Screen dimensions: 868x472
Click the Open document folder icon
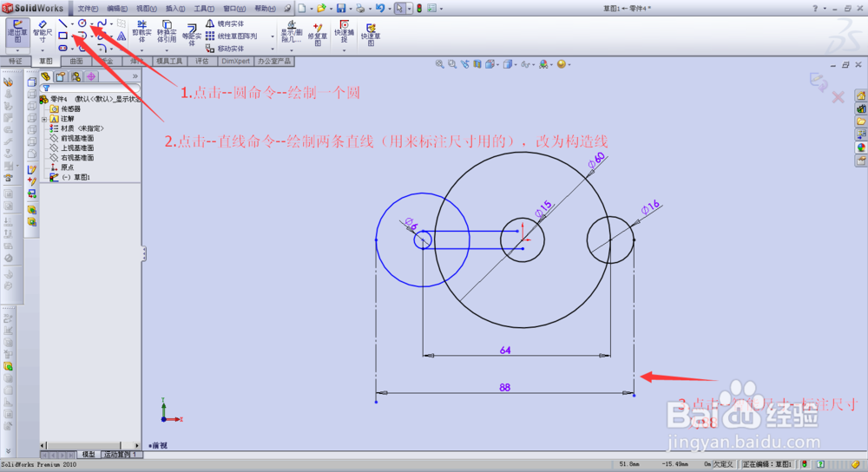[321, 9]
